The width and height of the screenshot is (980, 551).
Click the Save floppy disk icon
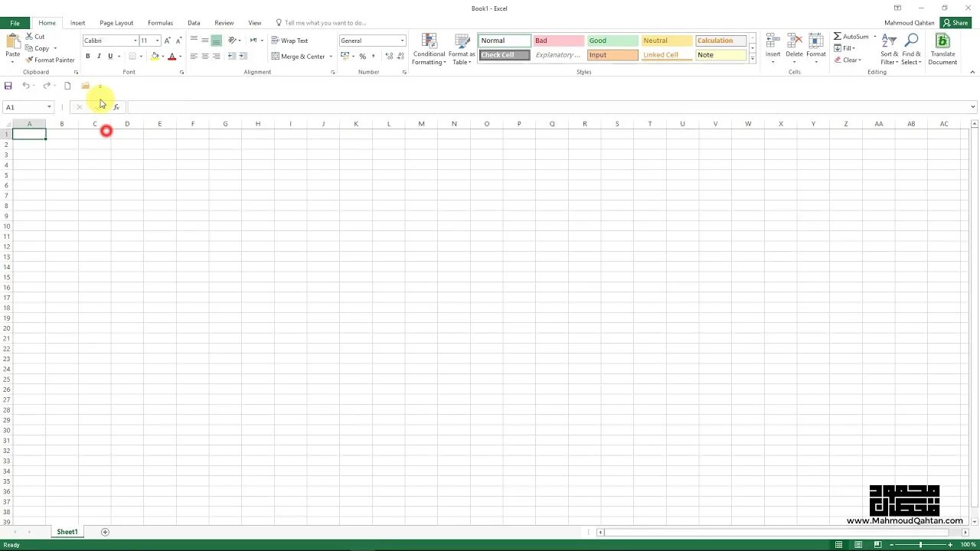click(8, 86)
